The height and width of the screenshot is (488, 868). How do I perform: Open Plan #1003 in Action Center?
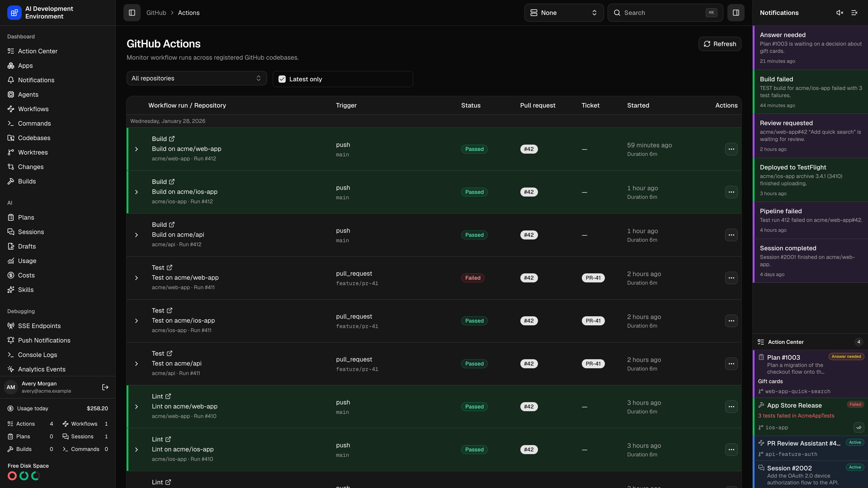[810, 374]
